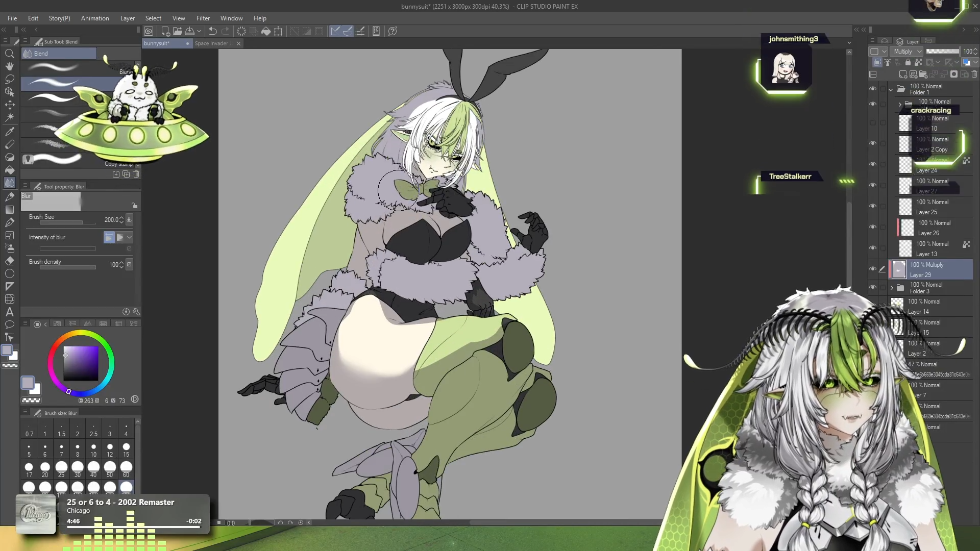The height and width of the screenshot is (551, 980).
Task: Open the Filter menu
Action: pyautogui.click(x=203, y=18)
